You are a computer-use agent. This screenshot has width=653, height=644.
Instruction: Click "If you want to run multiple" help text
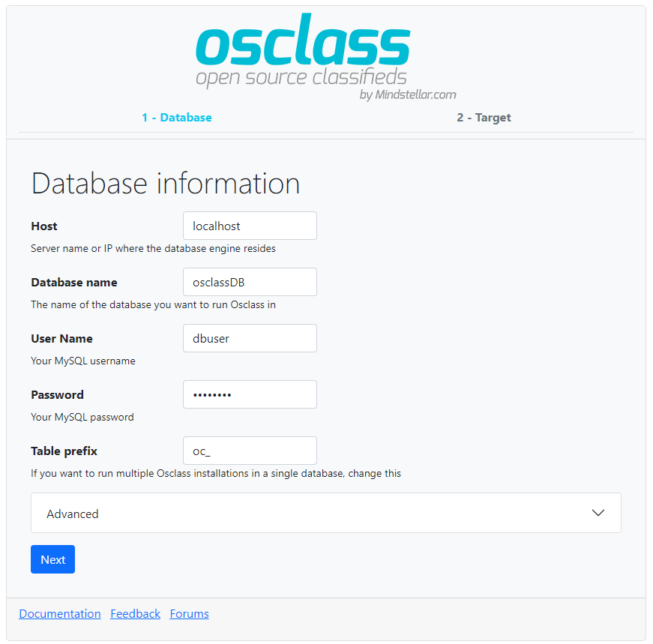coord(216,474)
